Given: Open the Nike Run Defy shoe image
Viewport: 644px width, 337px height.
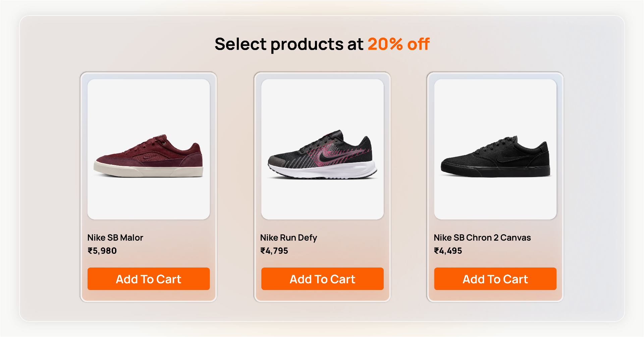Looking at the screenshot, I should (x=322, y=149).
